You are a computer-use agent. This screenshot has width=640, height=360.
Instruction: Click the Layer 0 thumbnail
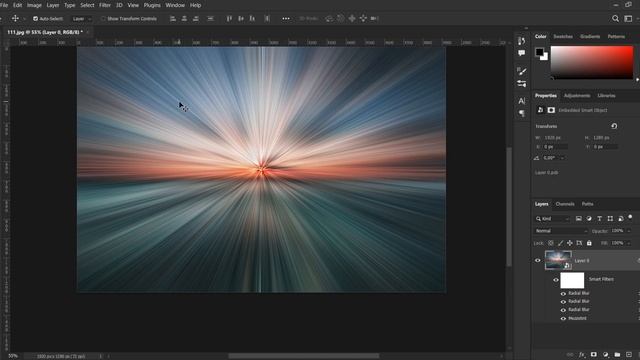point(558,260)
